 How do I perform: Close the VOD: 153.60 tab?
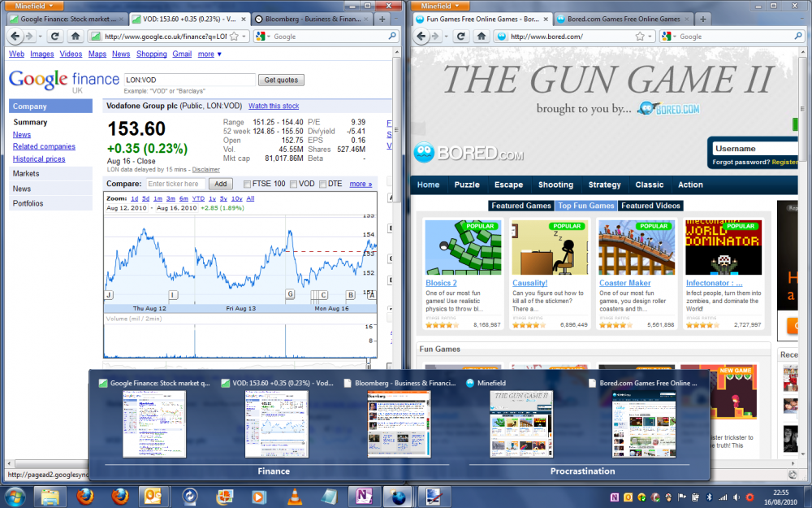coord(244,20)
